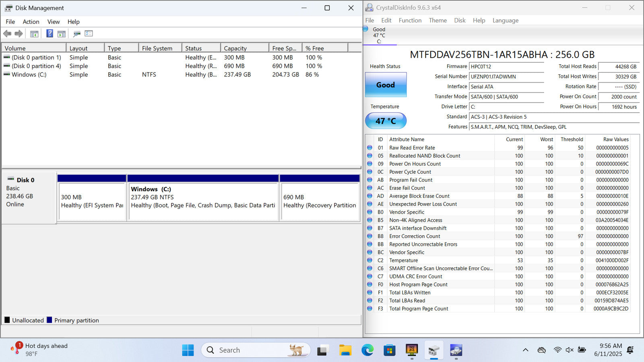Click the 47 °C temperature button
The image size is (644, 362).
click(x=386, y=121)
